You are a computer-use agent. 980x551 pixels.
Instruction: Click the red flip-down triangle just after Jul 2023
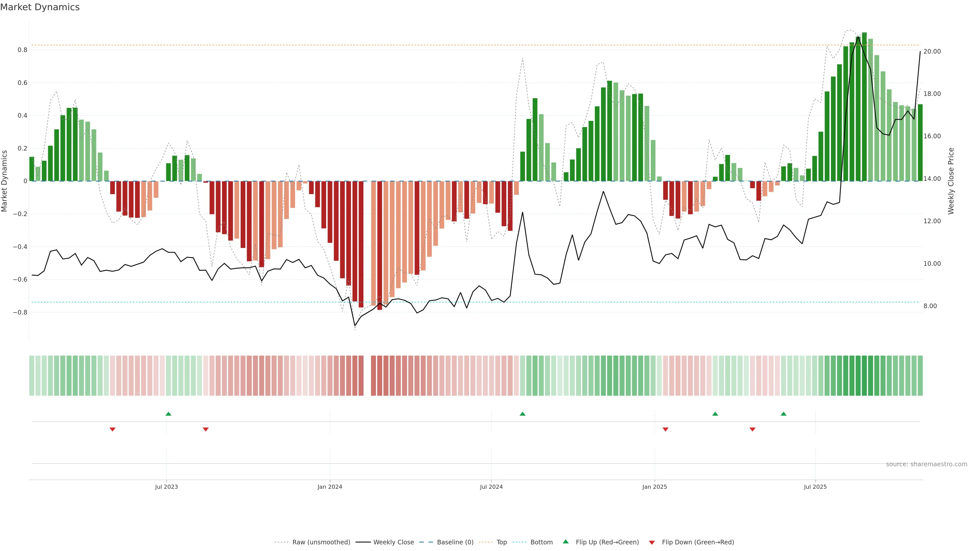pos(206,429)
